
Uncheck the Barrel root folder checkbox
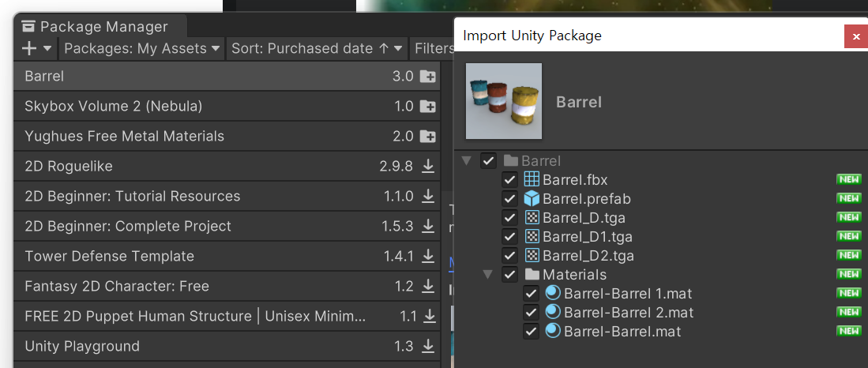coord(488,161)
